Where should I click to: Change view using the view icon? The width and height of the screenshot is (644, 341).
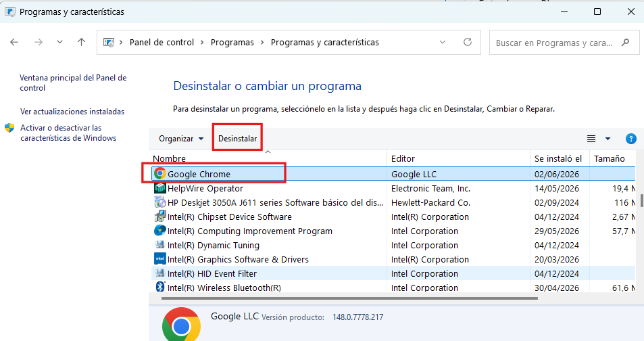tap(591, 139)
